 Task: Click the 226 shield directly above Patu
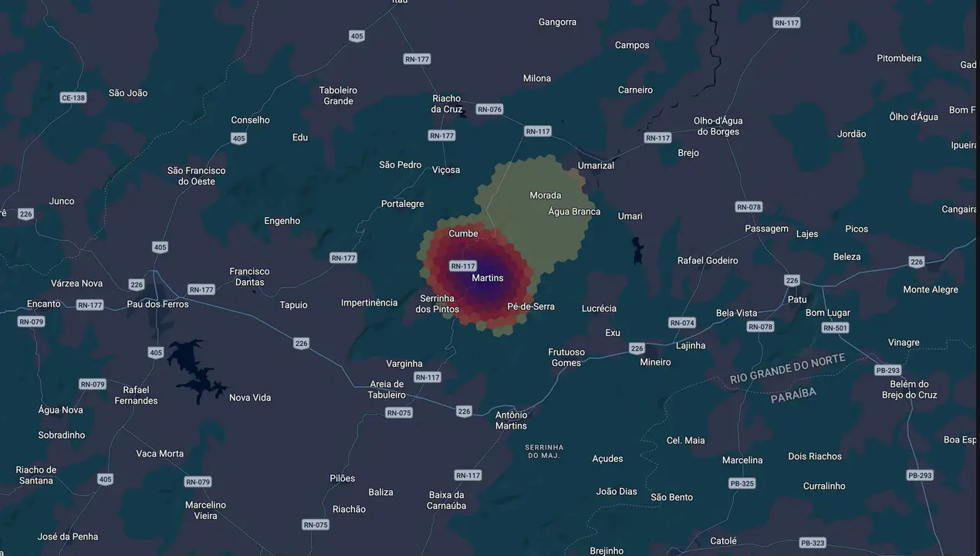click(x=792, y=280)
